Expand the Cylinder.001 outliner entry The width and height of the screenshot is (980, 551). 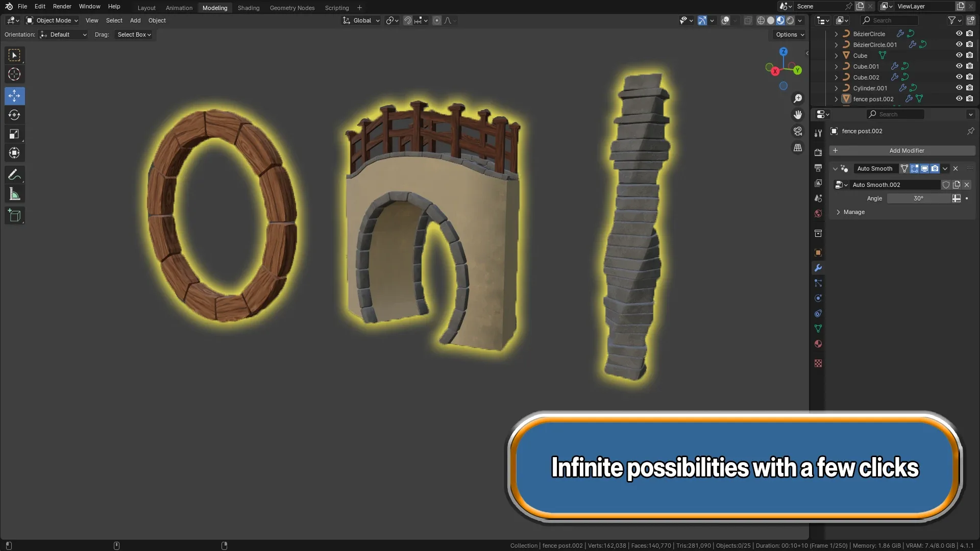coord(836,88)
